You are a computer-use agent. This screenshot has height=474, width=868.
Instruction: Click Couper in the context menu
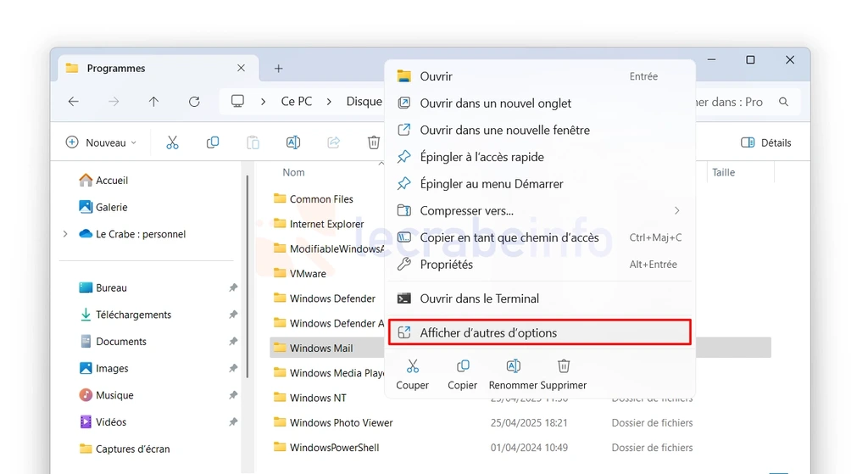(x=413, y=375)
